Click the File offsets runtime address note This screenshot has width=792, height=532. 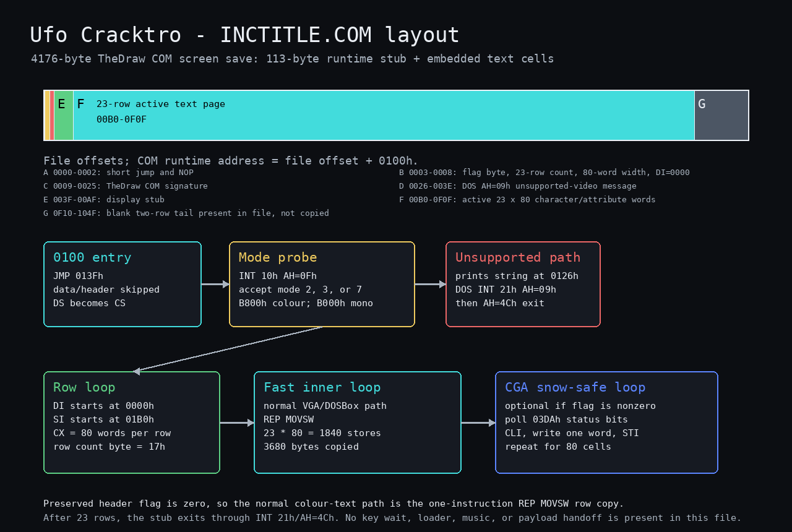click(231, 160)
